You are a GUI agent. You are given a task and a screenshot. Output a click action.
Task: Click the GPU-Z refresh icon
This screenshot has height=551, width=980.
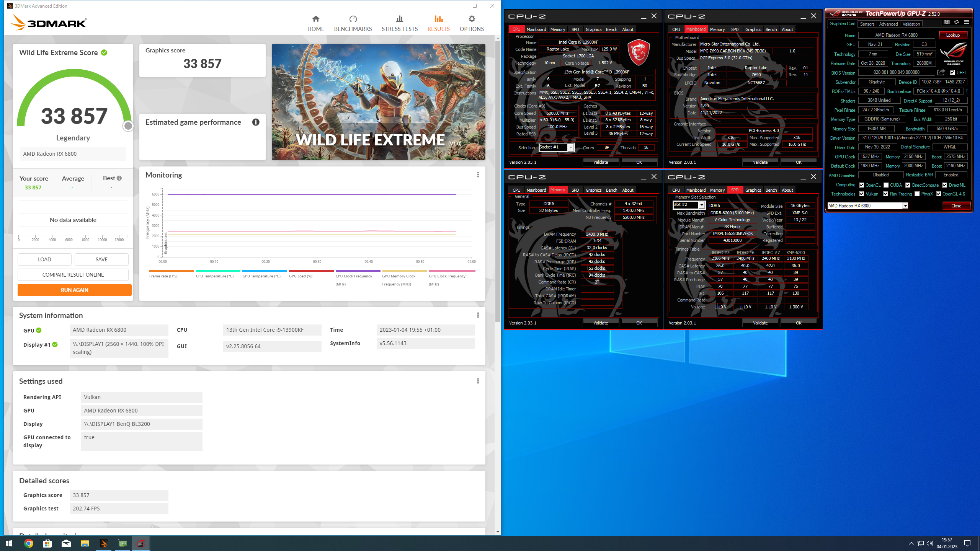tap(956, 22)
